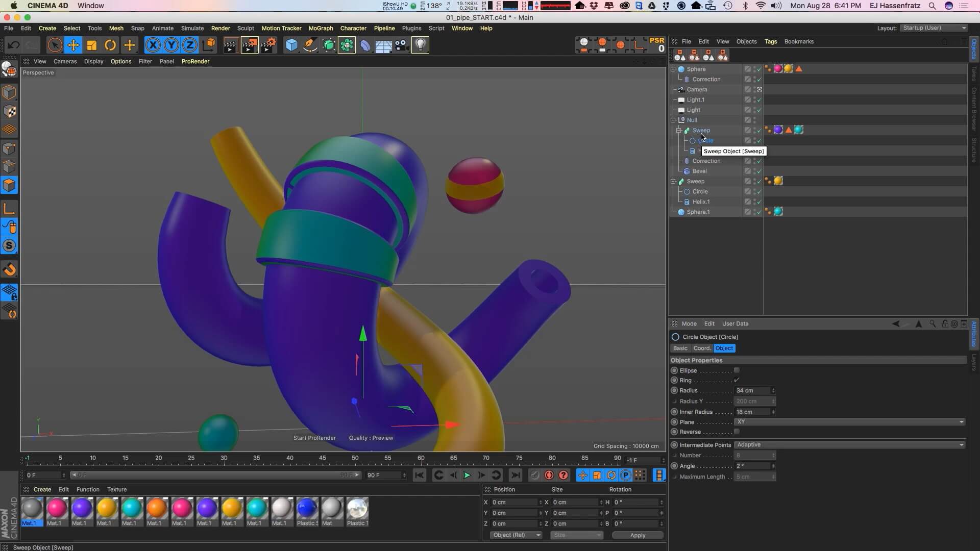
Task: Enable the Reverse checkbox
Action: [x=737, y=432]
